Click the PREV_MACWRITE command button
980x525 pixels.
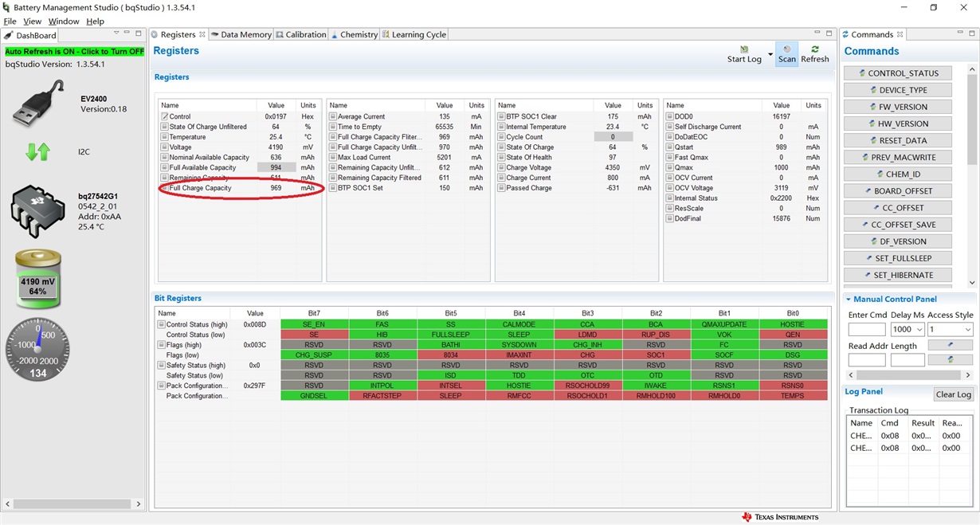(x=898, y=157)
